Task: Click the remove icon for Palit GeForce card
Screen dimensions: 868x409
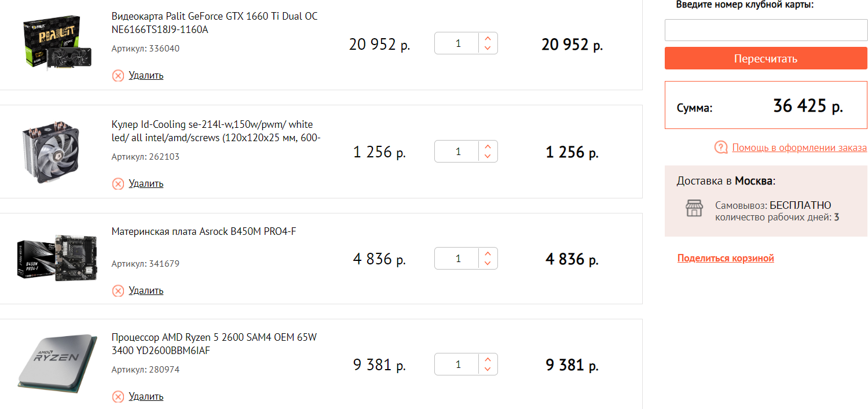Action: click(x=118, y=76)
